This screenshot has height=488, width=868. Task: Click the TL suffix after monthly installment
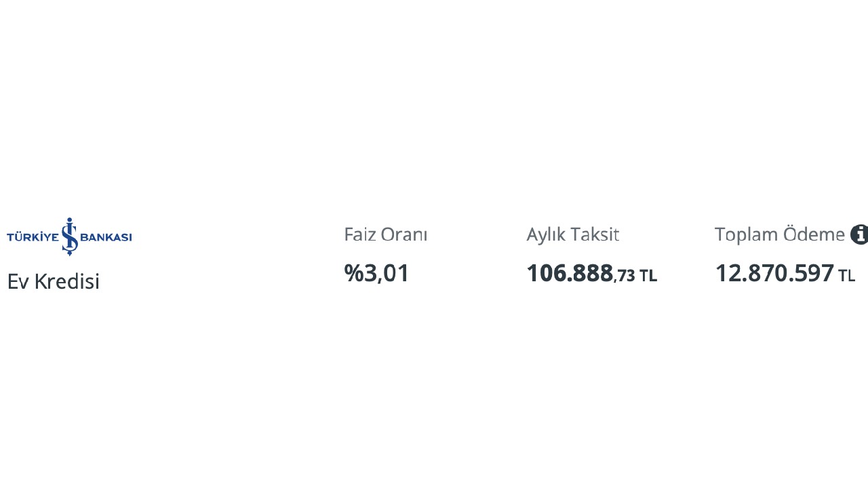coord(648,276)
